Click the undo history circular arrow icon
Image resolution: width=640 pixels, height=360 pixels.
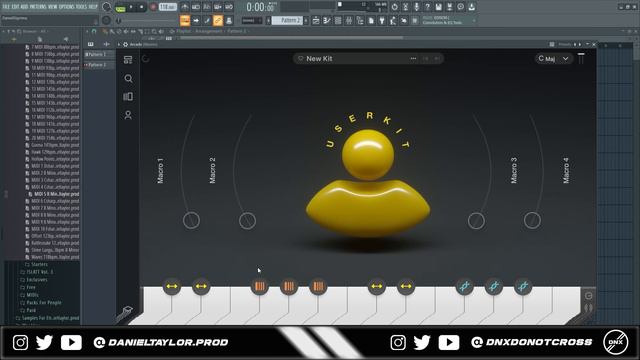[394, 7]
